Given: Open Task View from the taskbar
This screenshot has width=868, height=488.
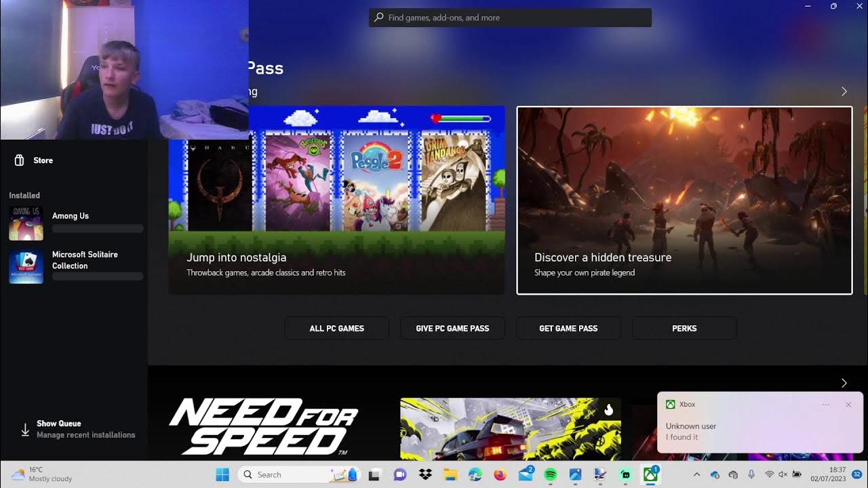Looking at the screenshot, I should (374, 474).
